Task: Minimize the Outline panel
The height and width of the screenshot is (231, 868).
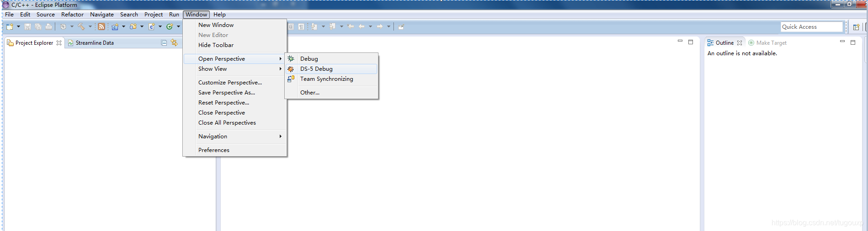Action: [x=842, y=42]
